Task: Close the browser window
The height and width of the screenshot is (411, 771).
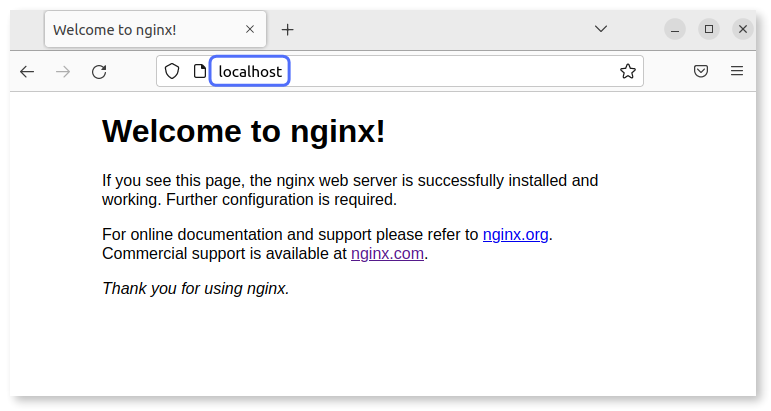Action: [x=742, y=29]
